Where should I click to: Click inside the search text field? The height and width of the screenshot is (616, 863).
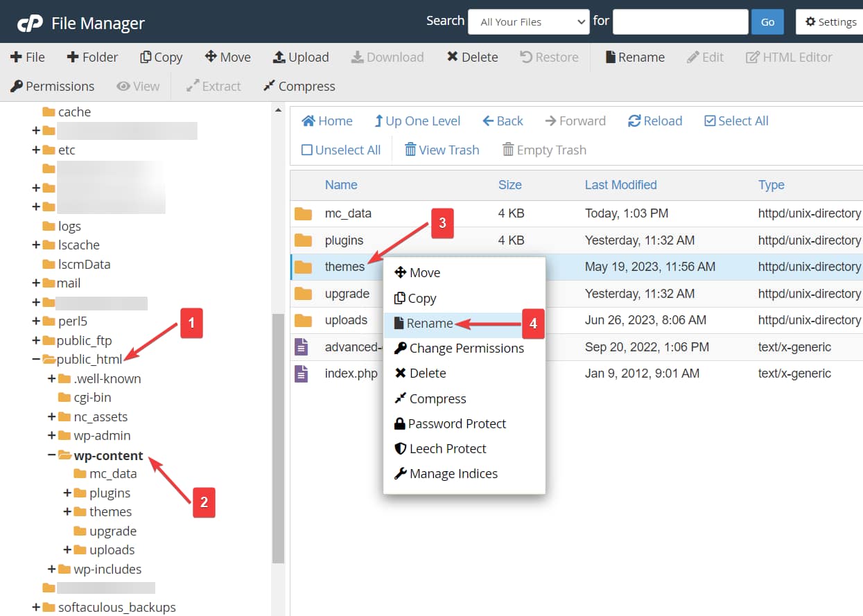[680, 21]
